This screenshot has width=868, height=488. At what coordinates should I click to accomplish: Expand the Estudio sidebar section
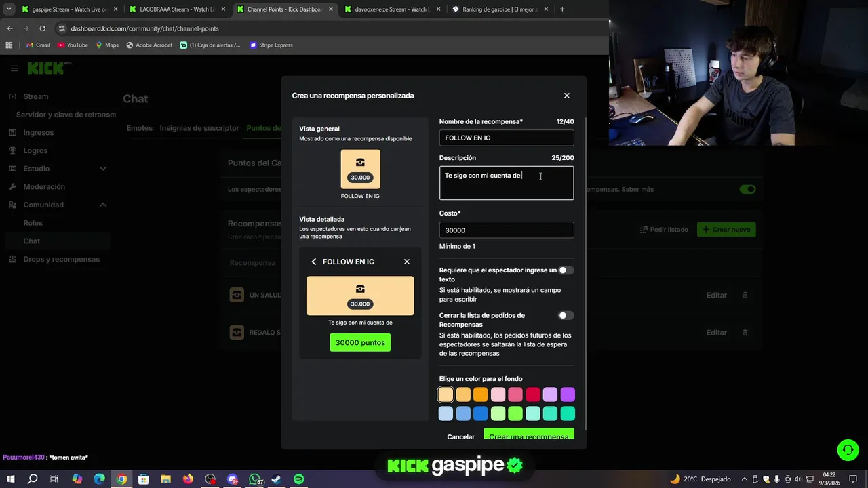pos(103,169)
